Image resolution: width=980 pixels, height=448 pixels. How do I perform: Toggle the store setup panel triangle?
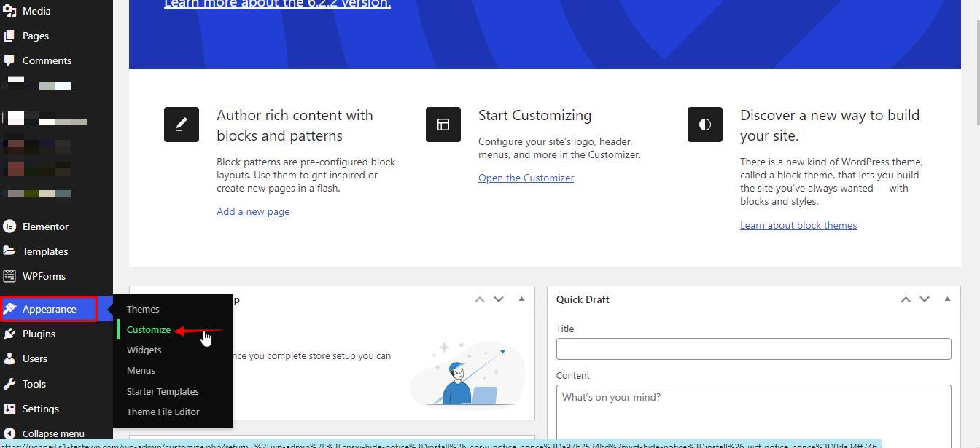[521, 299]
